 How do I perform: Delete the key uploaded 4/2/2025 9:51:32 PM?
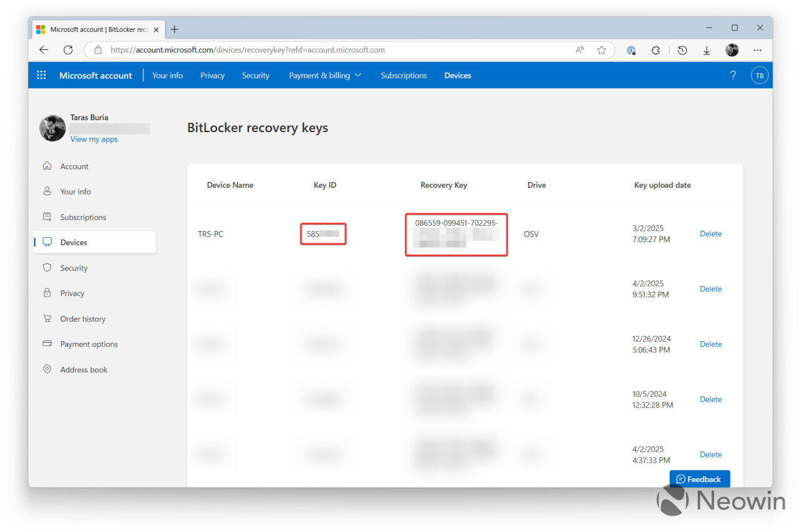tap(710, 289)
